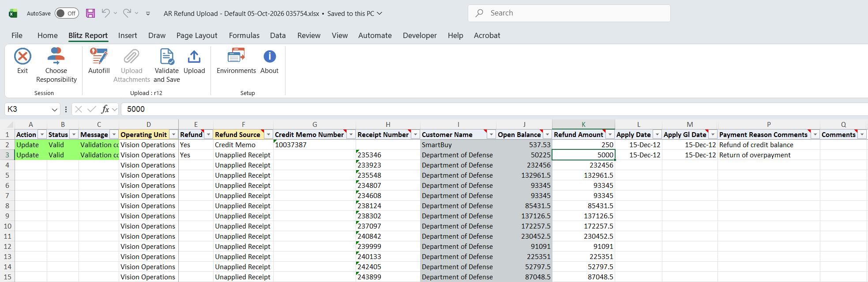Click credit memo number 10037387
868x282 pixels.
(315, 145)
